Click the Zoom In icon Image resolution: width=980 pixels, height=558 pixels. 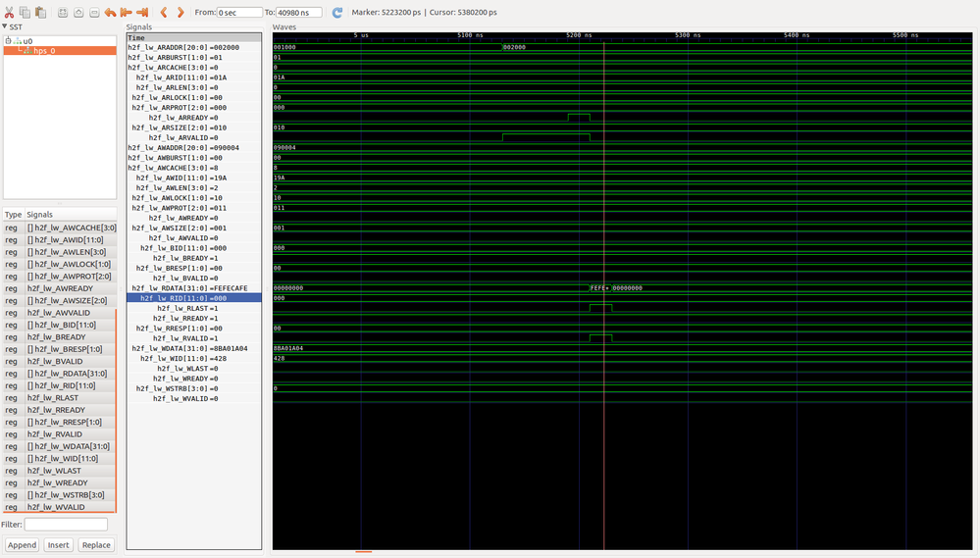78,13
